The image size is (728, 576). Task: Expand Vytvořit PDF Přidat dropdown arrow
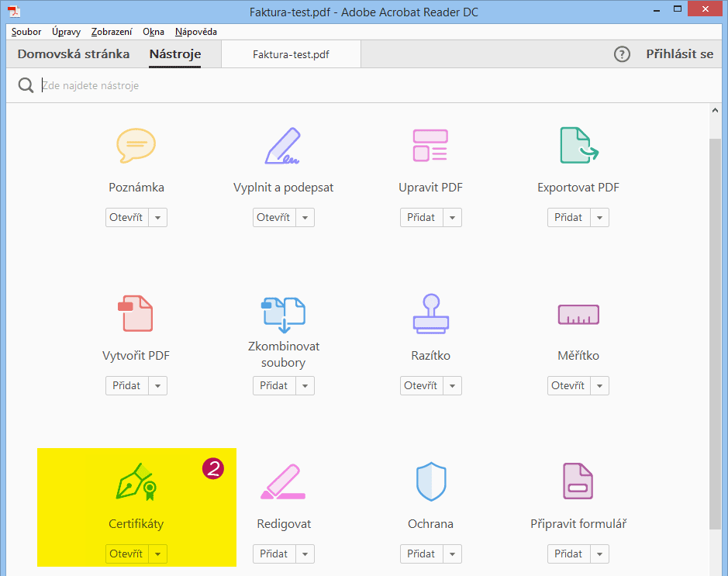tap(158, 386)
